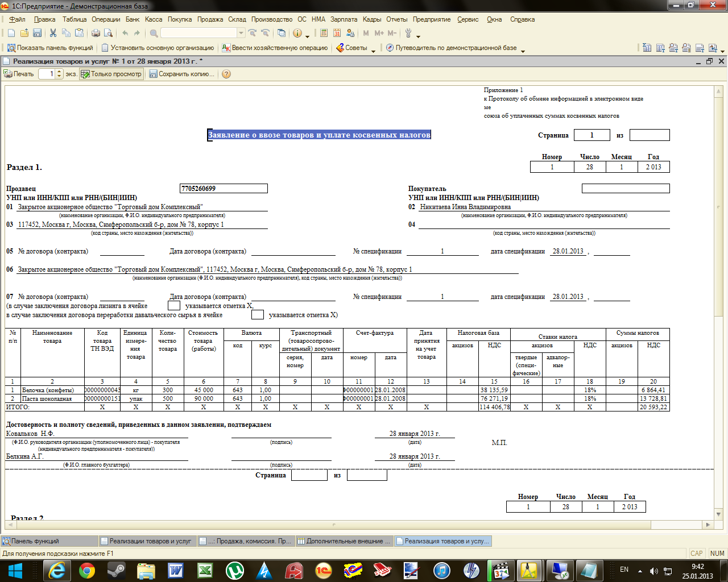Image resolution: width=728 pixels, height=582 pixels.
Task: Redo using the right arrow icon
Action: [x=137, y=33]
